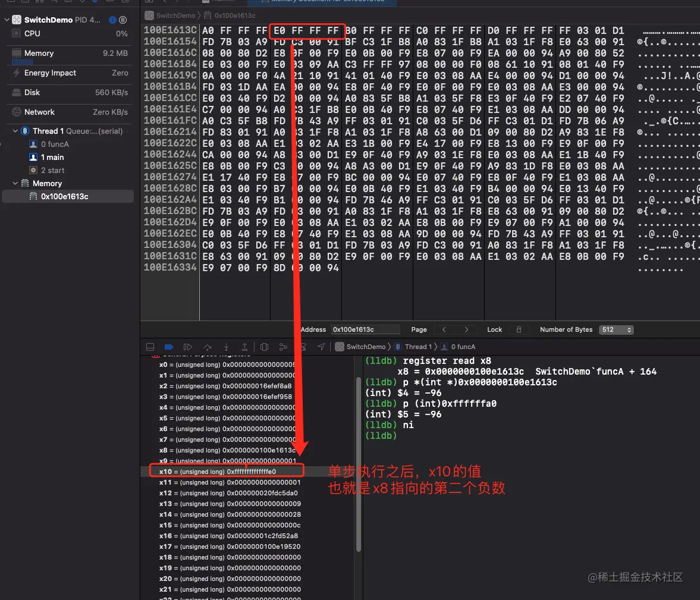Image resolution: width=700 pixels, height=600 pixels.
Task: Select register x14 value 0x28
Action: click(x=264, y=515)
